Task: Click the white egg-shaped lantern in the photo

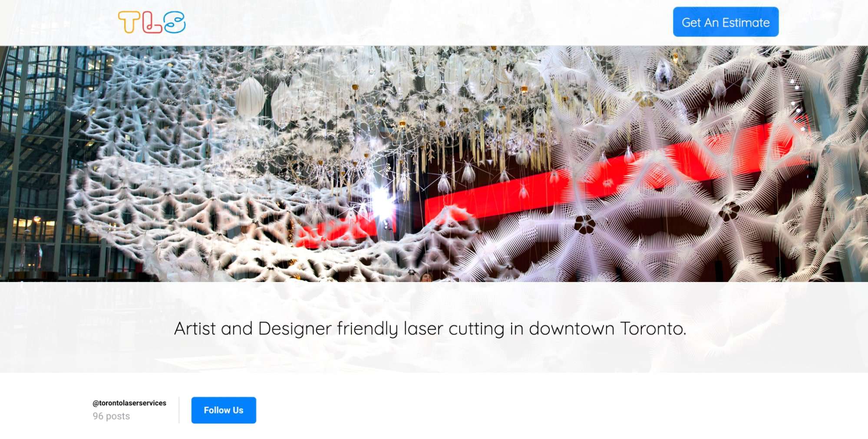Action: point(251,98)
